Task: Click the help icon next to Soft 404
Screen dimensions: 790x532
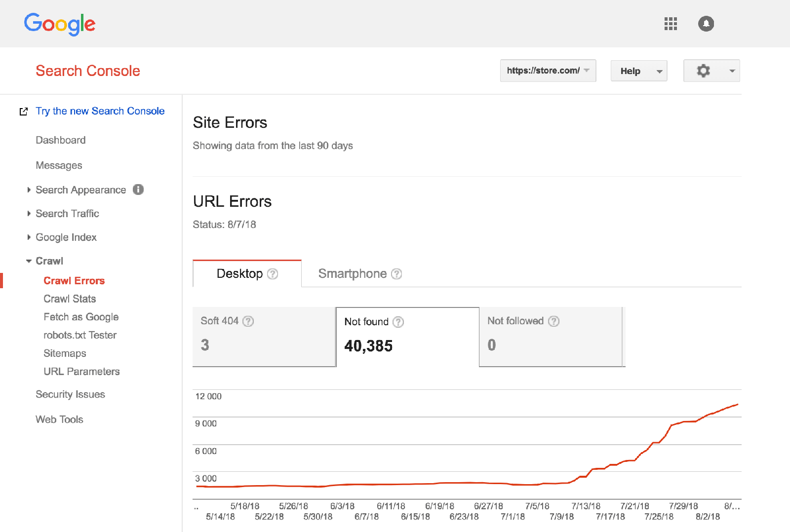Action: pyautogui.click(x=248, y=321)
